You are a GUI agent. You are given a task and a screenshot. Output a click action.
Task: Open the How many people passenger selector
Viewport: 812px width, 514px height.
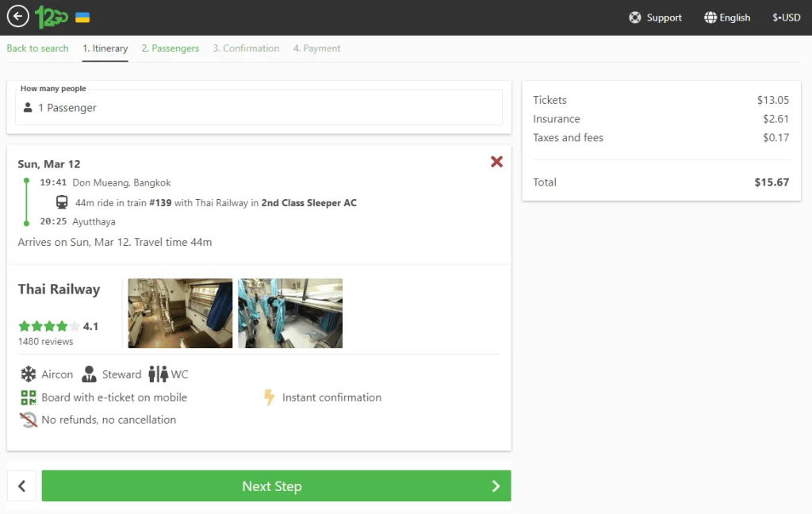[259, 107]
